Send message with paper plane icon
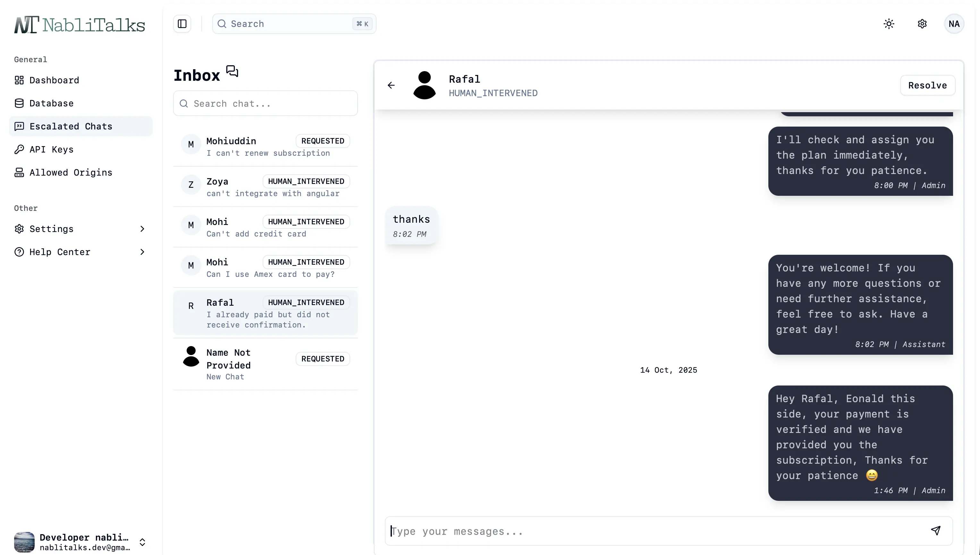 click(935, 530)
